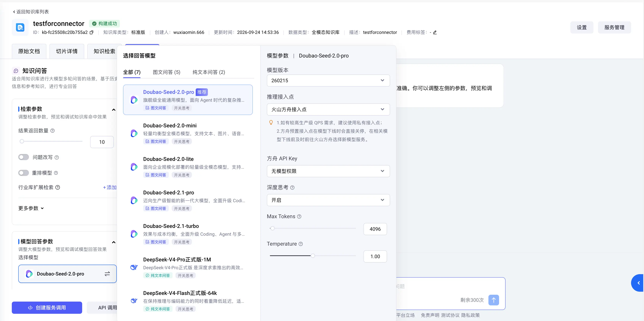Click the send arrow button in chat
The height and width of the screenshot is (321, 644).
coord(494,300)
